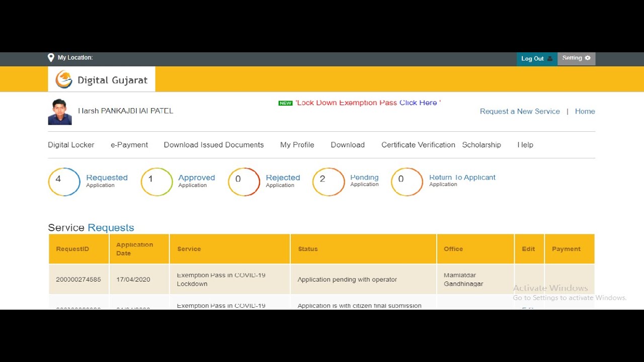The width and height of the screenshot is (644, 362).
Task: Click the 'My Location:' label
Action: pos(75,58)
